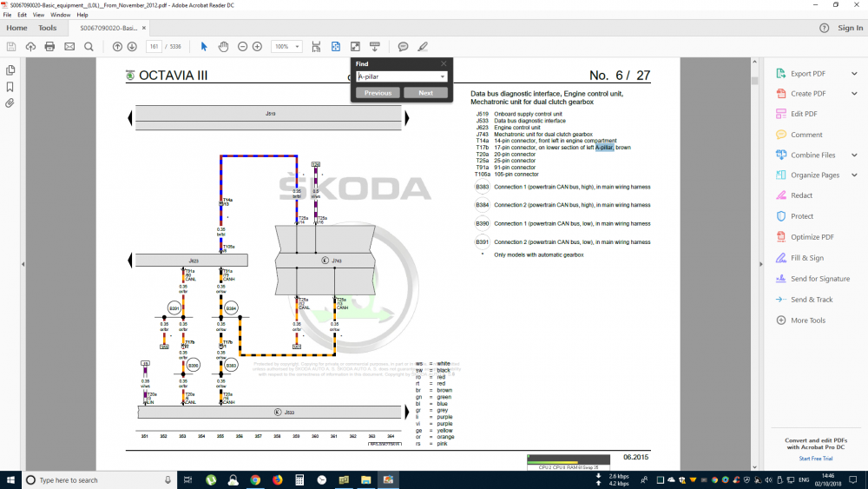868x489 pixels.
Task: Open the Redact tool
Action: coord(801,195)
